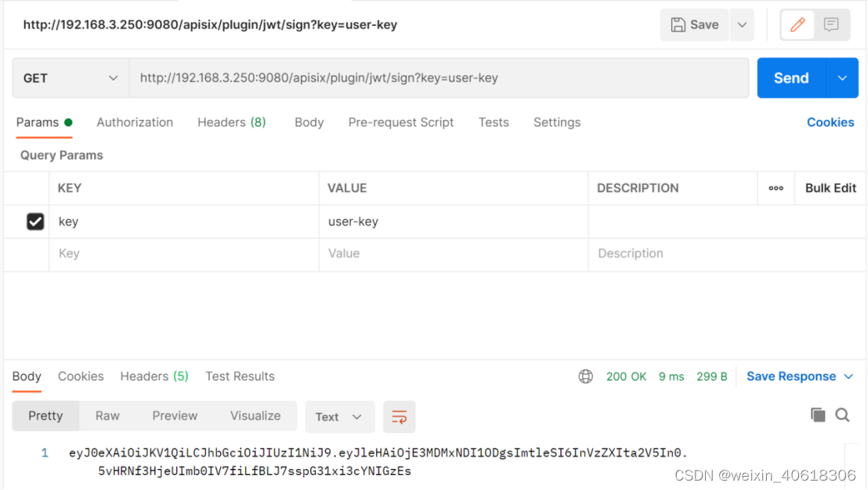
Task: Click the VALUE column header
Action: [x=347, y=189]
